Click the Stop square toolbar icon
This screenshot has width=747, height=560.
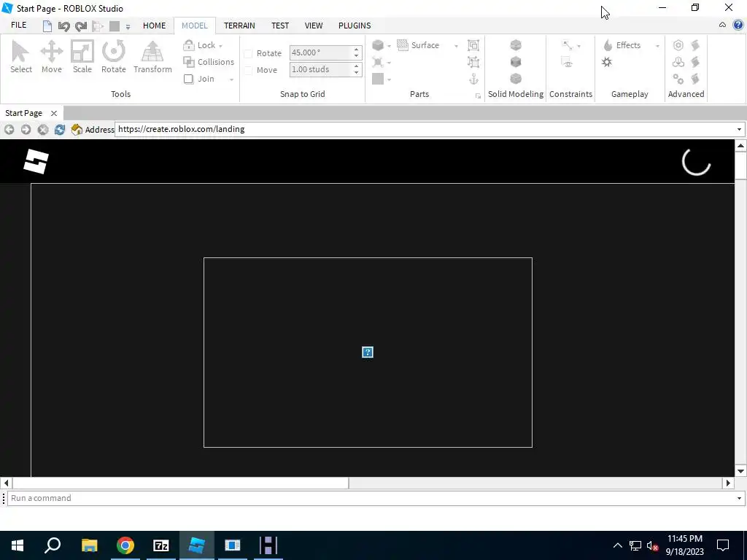pyautogui.click(x=115, y=26)
